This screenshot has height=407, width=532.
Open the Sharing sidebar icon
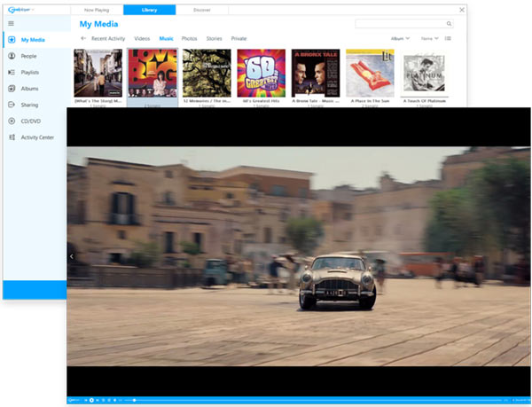point(12,105)
